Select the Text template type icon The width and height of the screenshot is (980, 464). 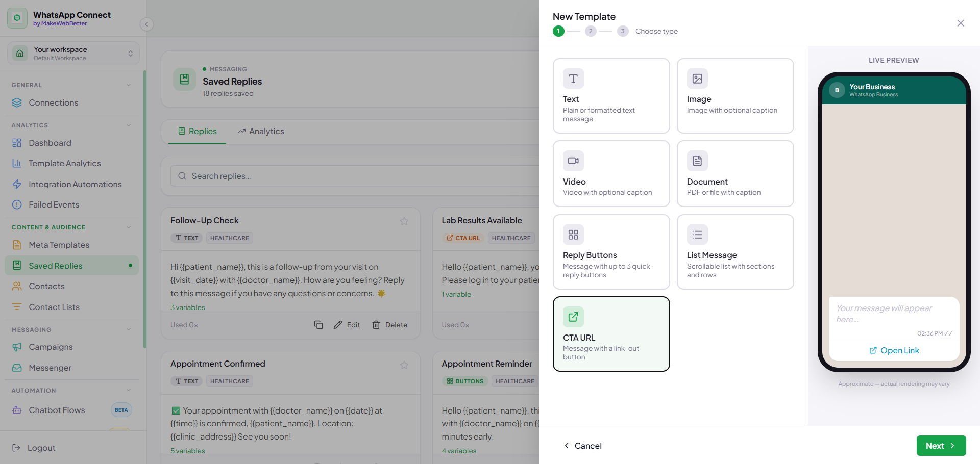click(573, 79)
